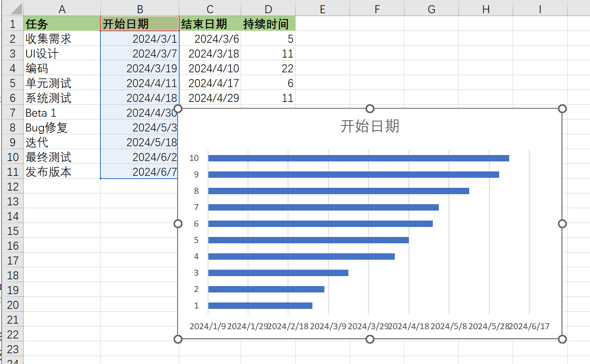Click the 任务 header cell
Viewport: 590px width, 364px height.
click(62, 24)
